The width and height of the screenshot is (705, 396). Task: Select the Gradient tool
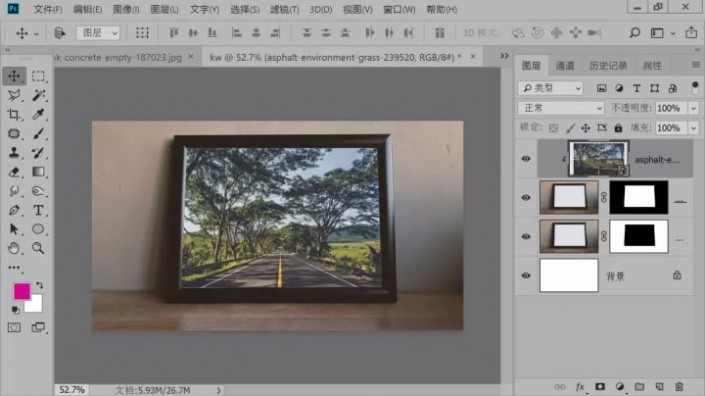(x=38, y=172)
